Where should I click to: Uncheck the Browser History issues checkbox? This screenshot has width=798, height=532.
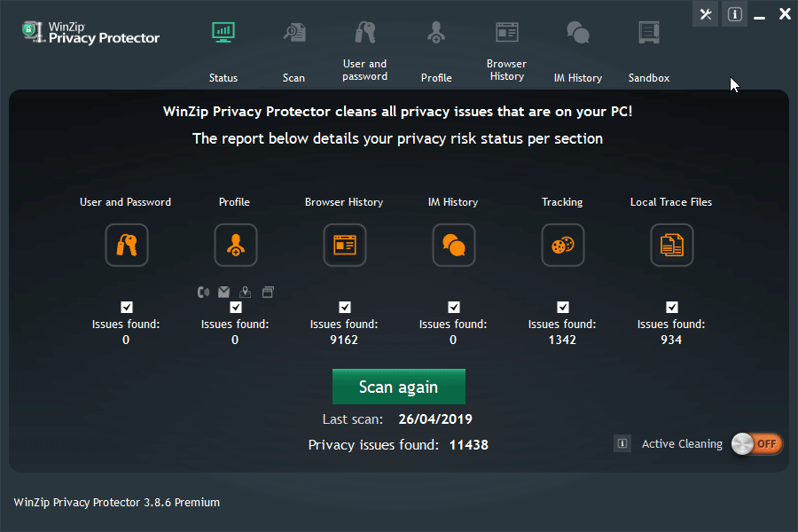tap(345, 308)
